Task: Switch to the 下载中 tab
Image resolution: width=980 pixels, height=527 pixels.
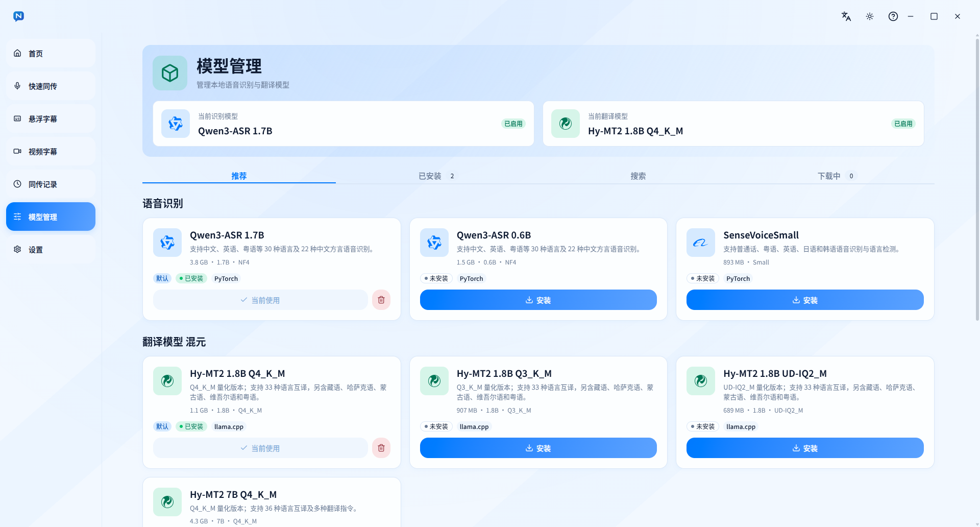Action: pos(836,176)
